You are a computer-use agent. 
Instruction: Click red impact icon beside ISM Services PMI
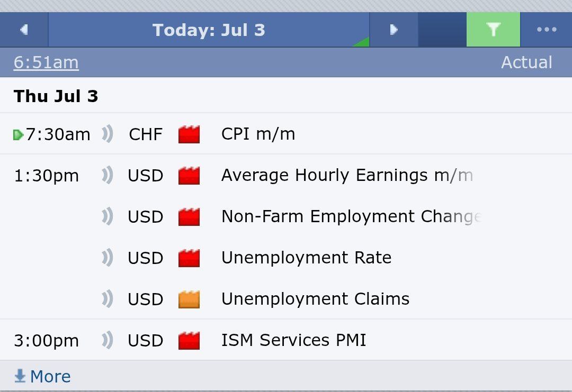pyautogui.click(x=189, y=341)
